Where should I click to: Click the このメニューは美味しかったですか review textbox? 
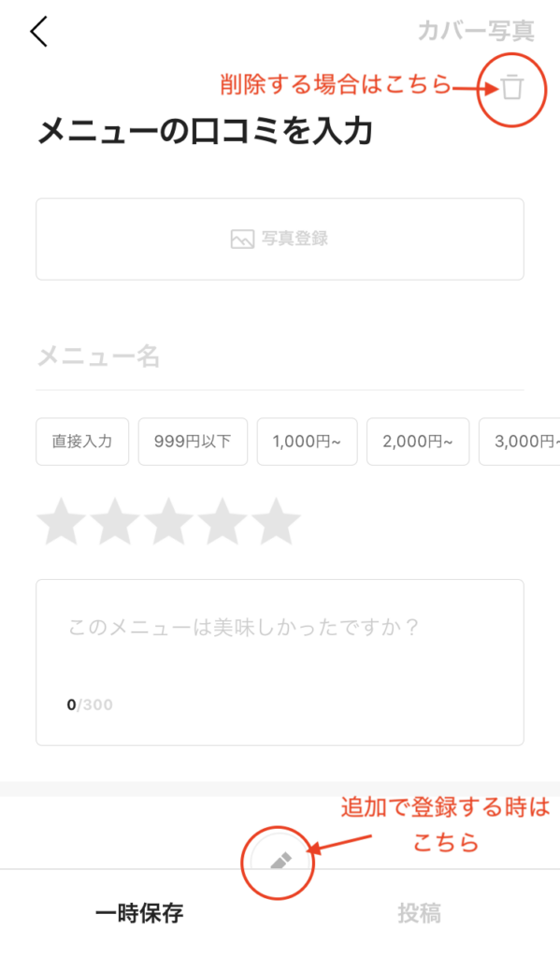pyautogui.click(x=280, y=662)
